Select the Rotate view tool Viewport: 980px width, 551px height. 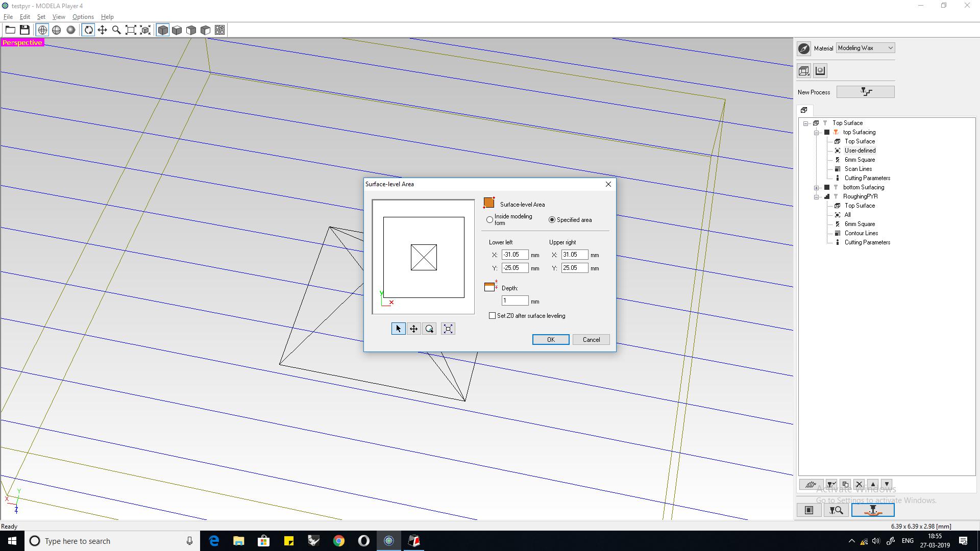tap(88, 30)
